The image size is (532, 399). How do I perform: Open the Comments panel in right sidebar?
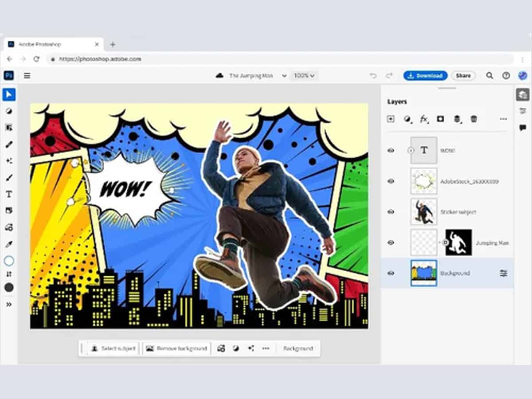pos(523,128)
